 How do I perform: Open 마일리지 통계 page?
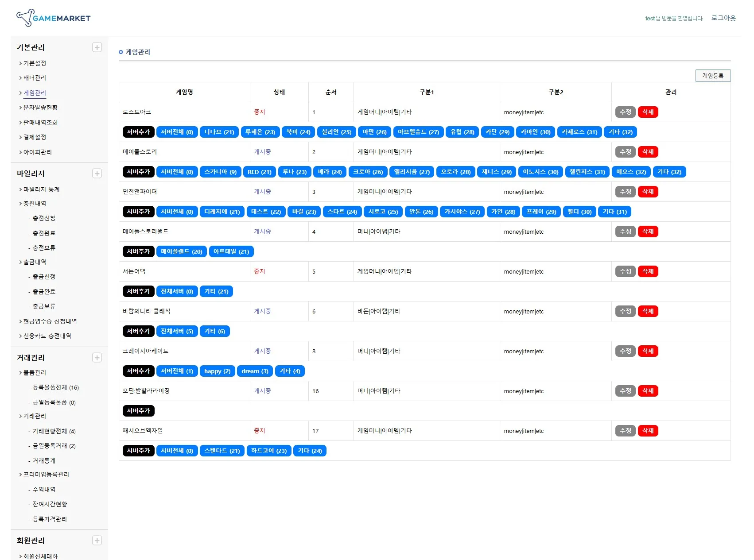point(41,189)
